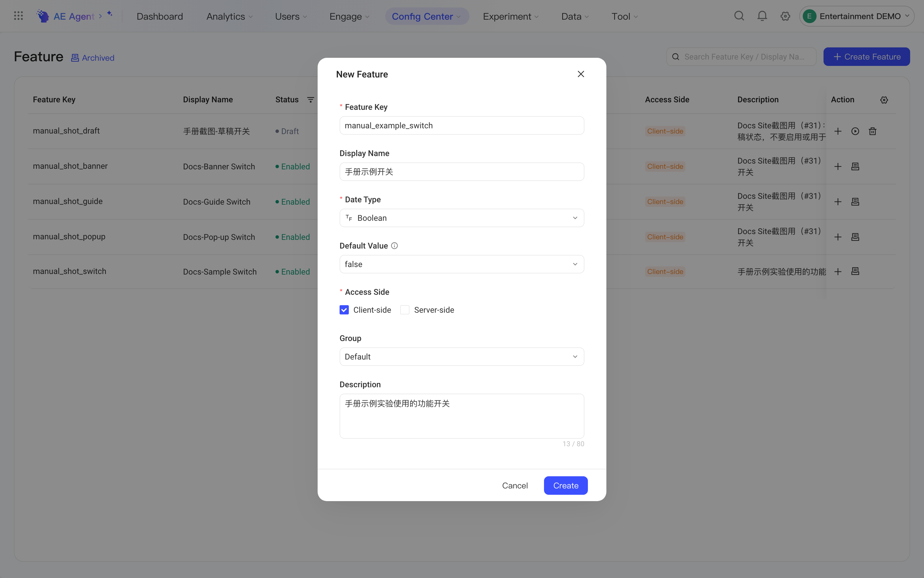Image resolution: width=924 pixels, height=578 pixels.
Task: Expand the Experiment menu
Action: click(x=511, y=16)
